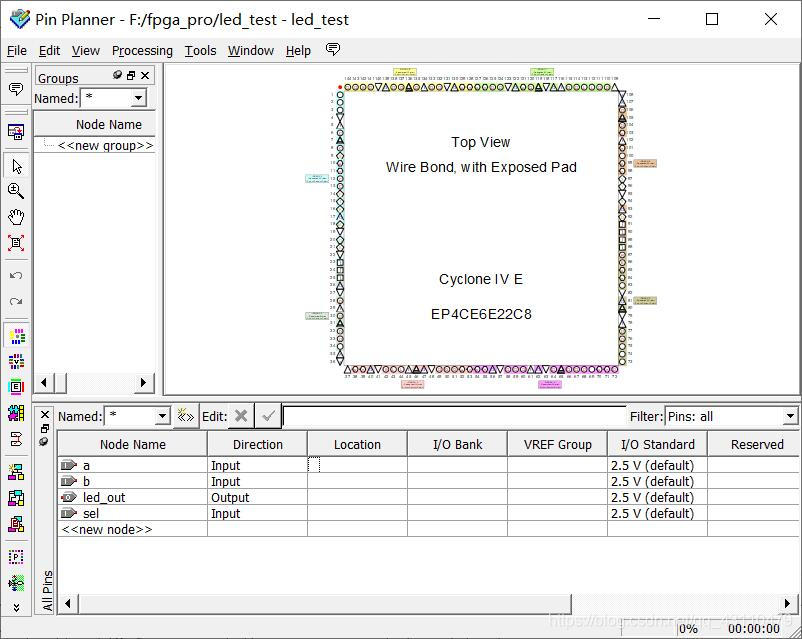Toggle the show edges icon

(x=17, y=387)
